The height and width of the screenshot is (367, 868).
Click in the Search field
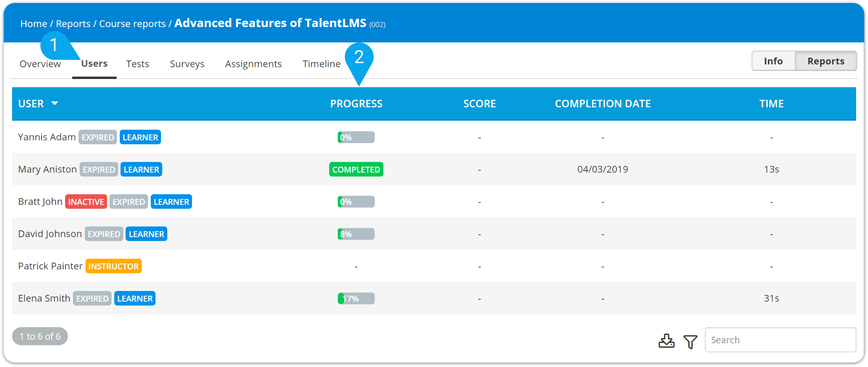pos(780,340)
